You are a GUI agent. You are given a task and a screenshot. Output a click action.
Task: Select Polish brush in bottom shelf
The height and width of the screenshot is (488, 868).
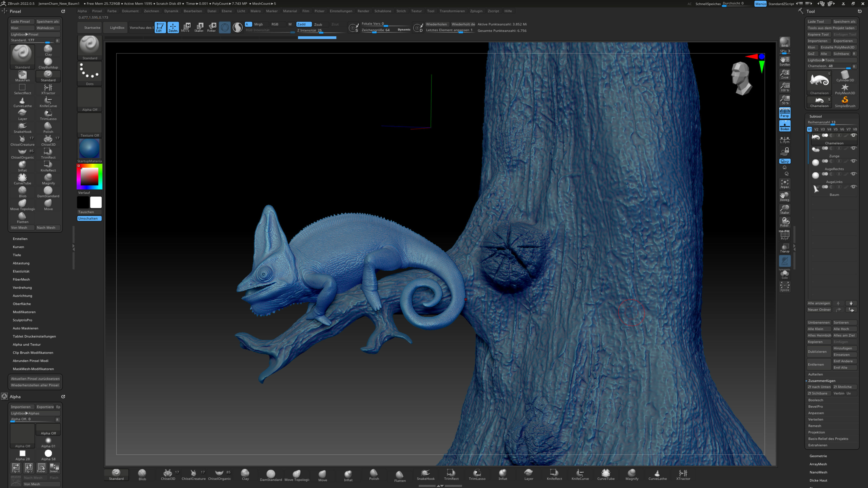[x=374, y=475]
